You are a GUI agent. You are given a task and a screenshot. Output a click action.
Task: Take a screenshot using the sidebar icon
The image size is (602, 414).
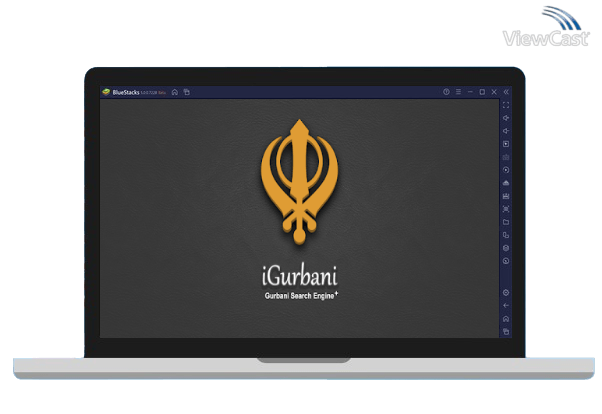(506, 209)
